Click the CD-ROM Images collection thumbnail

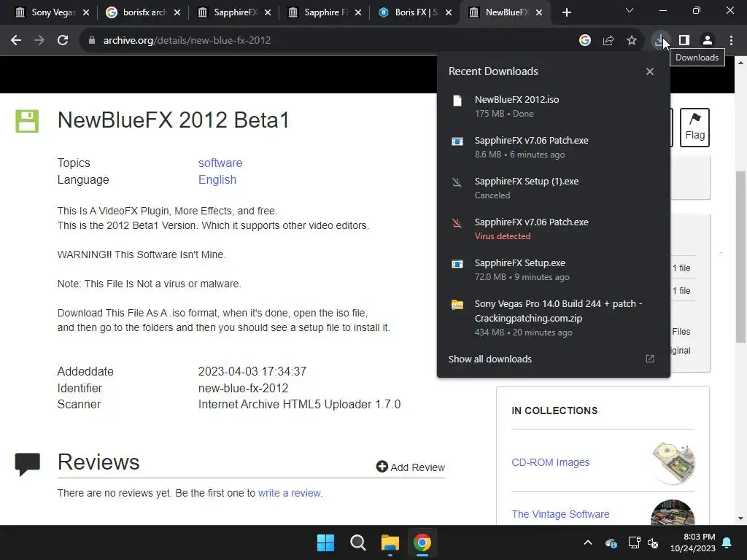(x=673, y=462)
